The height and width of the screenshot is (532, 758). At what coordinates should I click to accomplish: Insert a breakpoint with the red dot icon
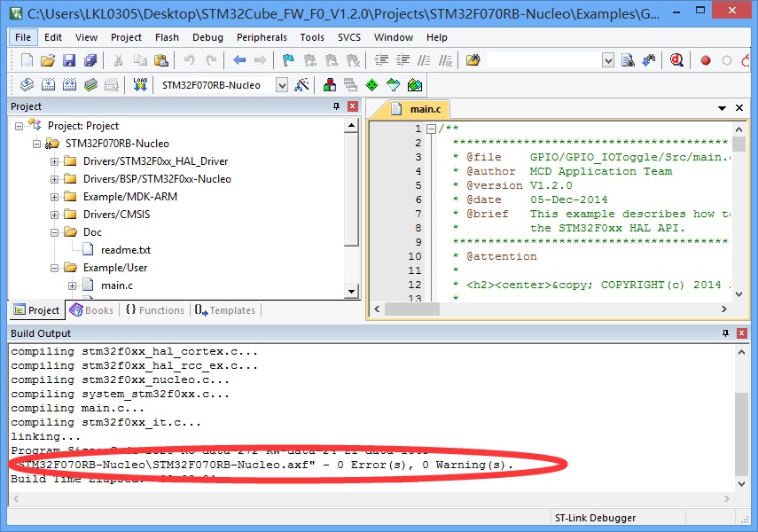click(x=706, y=60)
